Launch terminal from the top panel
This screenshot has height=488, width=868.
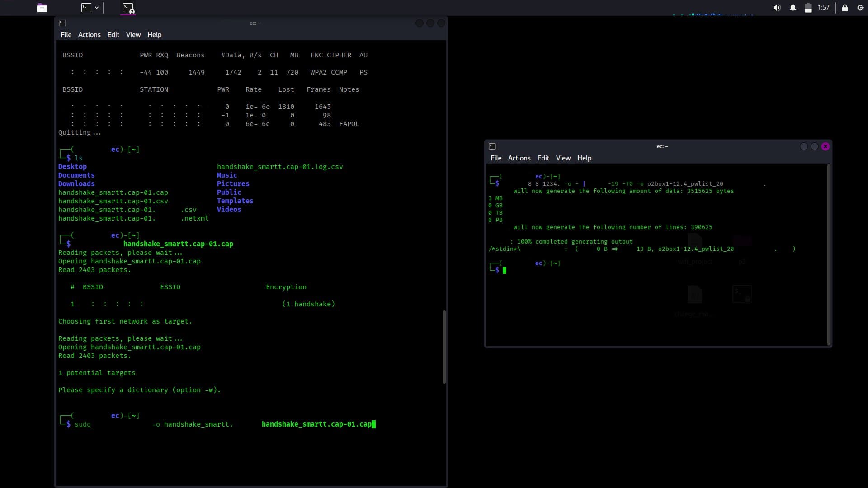(x=86, y=8)
